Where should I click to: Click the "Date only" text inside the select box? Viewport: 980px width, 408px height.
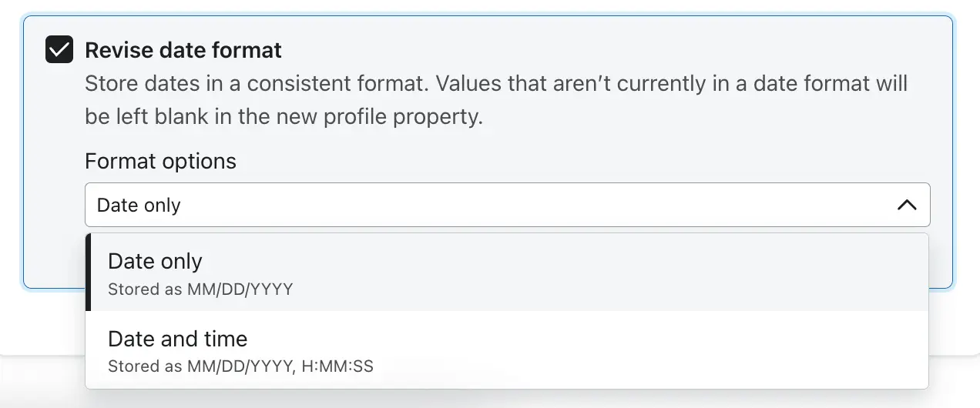[139, 206]
